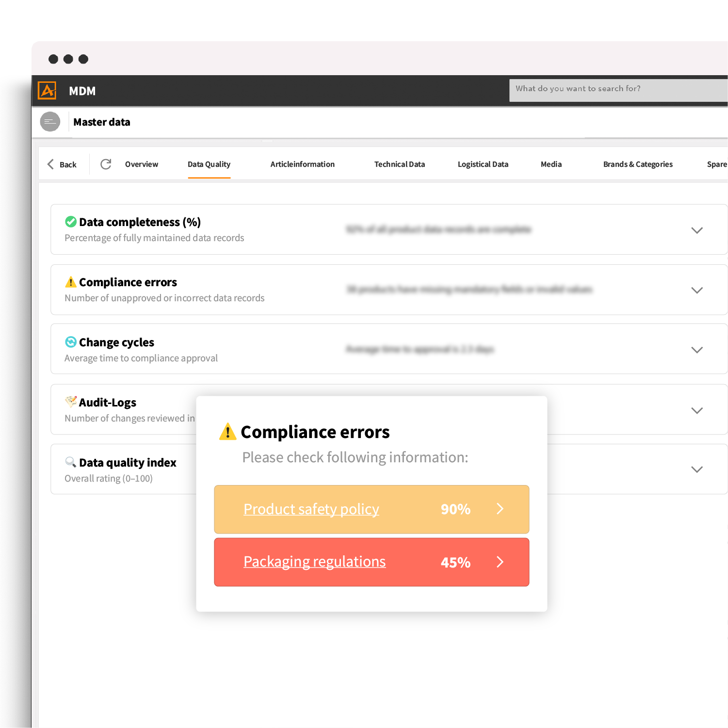This screenshot has width=728, height=728.
Task: Open the sidebar hamburger menu
Action: click(50, 122)
